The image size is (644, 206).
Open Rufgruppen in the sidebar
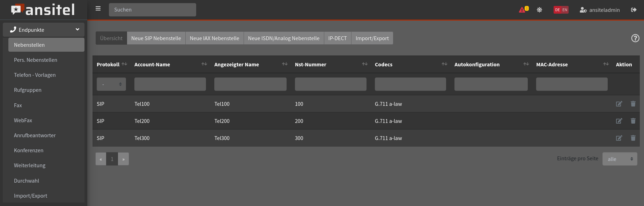point(28,90)
